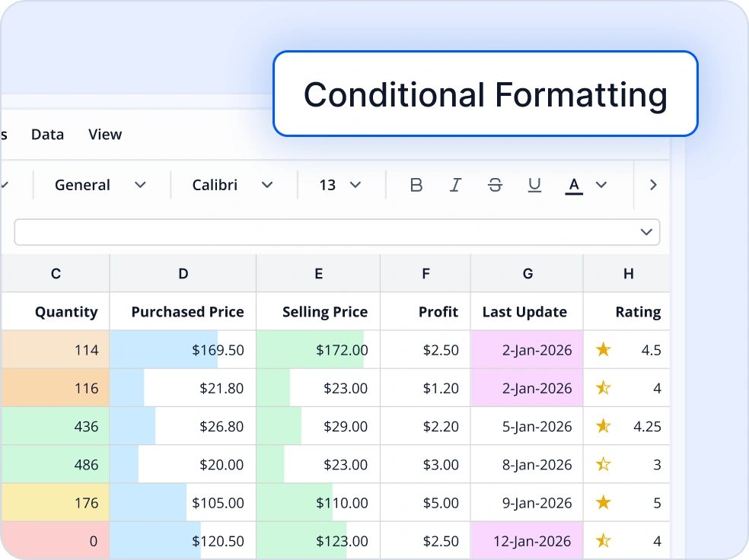Viewport: 749px width, 560px height.
Task: Select the star next to the 5 rating
Action: tap(604, 503)
